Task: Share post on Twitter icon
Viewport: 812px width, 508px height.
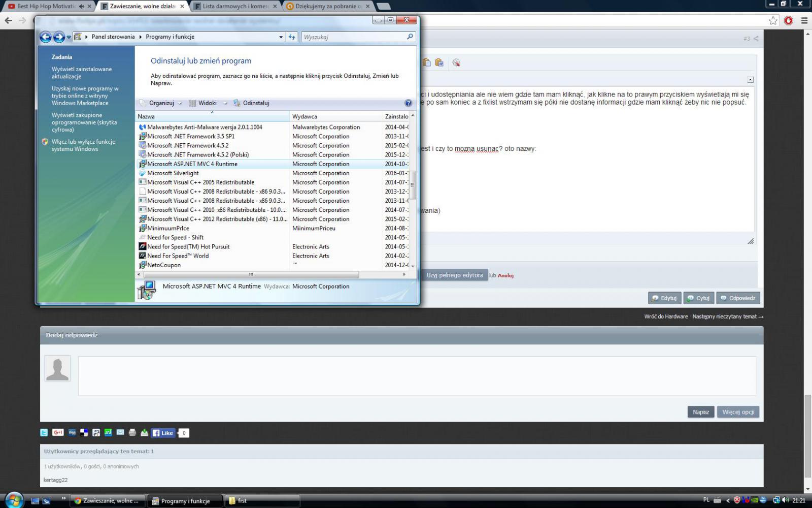Action: [x=44, y=433]
